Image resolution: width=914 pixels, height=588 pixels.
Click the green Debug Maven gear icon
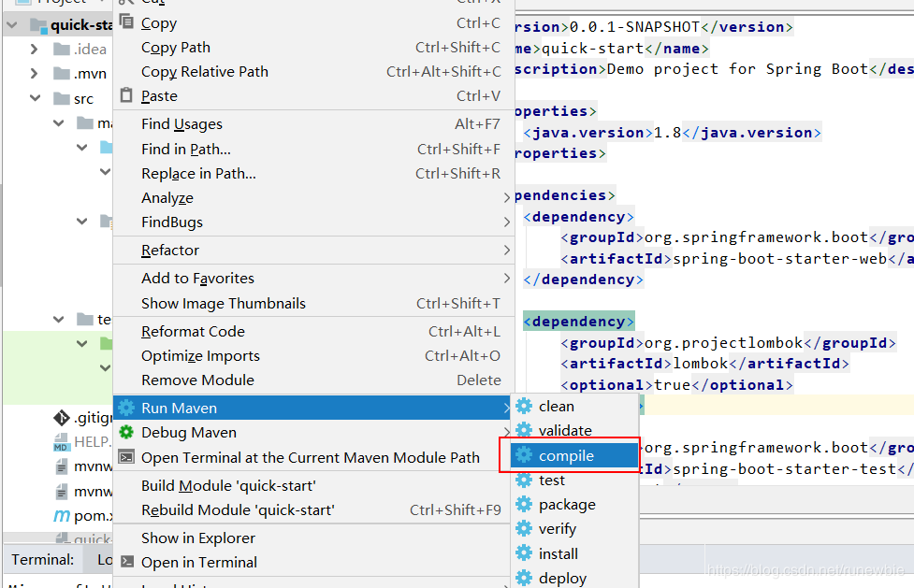[x=126, y=433]
